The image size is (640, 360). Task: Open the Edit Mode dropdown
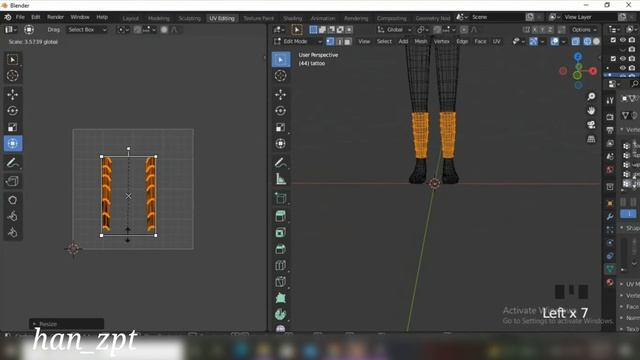[x=298, y=42]
